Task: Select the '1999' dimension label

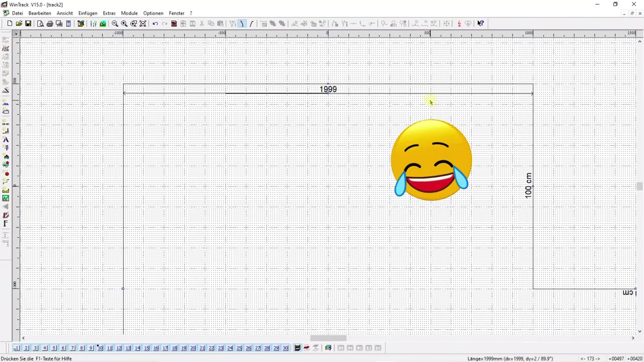Action: pos(328,89)
